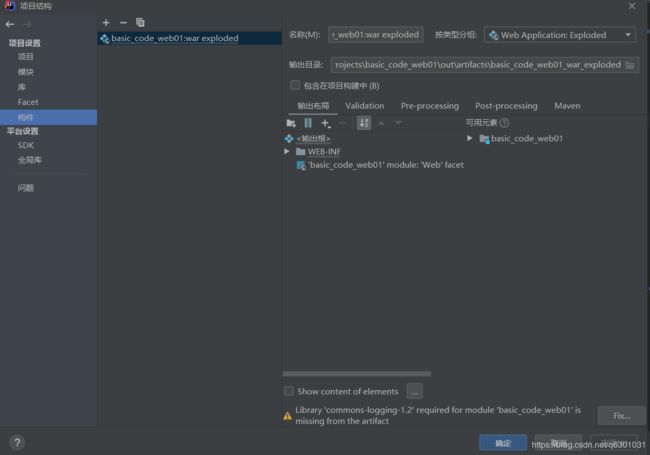650x455 pixels.
Task: Browse for output directory folder icon
Action: (630, 65)
